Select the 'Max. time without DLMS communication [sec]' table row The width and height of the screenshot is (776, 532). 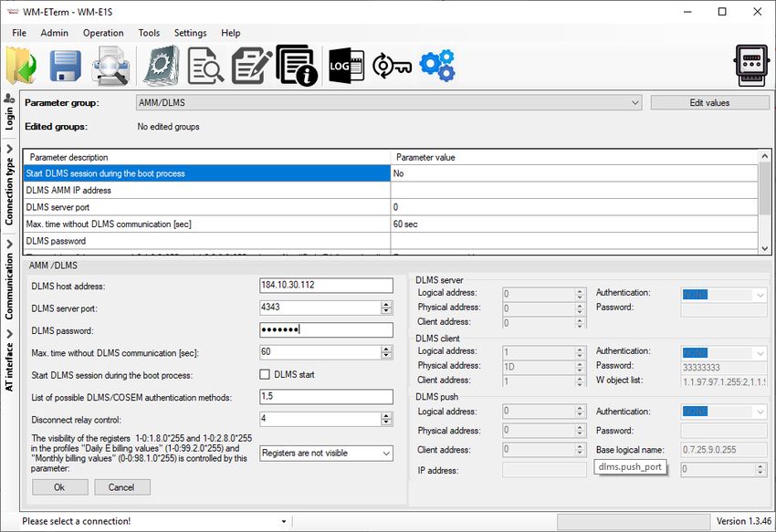[391, 224]
